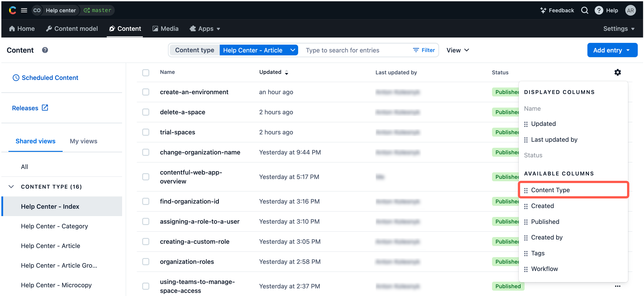Viewport: 644px width, 296px height.
Task: Check the trial-spaces entry checkbox
Action: [x=146, y=132]
